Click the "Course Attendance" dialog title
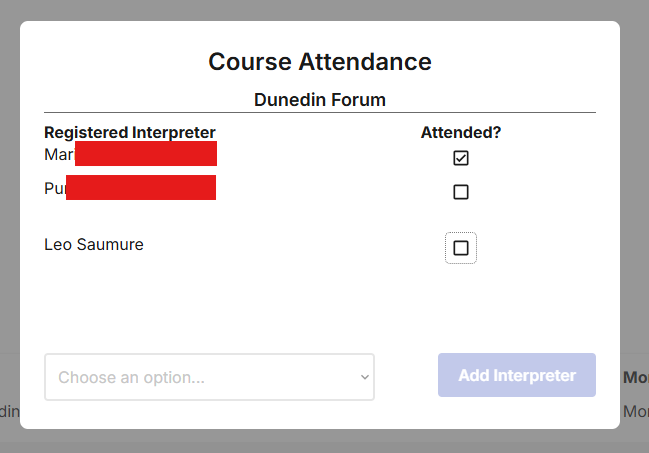649x453 pixels. click(x=320, y=62)
